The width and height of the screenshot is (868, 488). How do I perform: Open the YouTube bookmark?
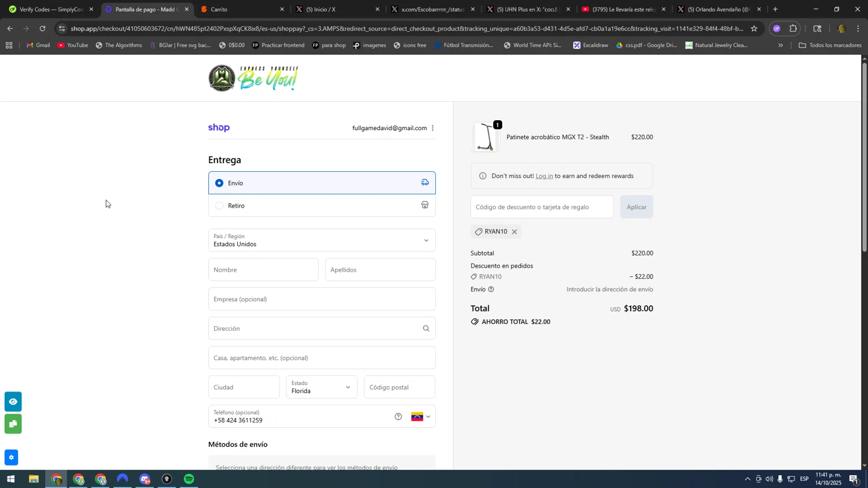(x=72, y=45)
